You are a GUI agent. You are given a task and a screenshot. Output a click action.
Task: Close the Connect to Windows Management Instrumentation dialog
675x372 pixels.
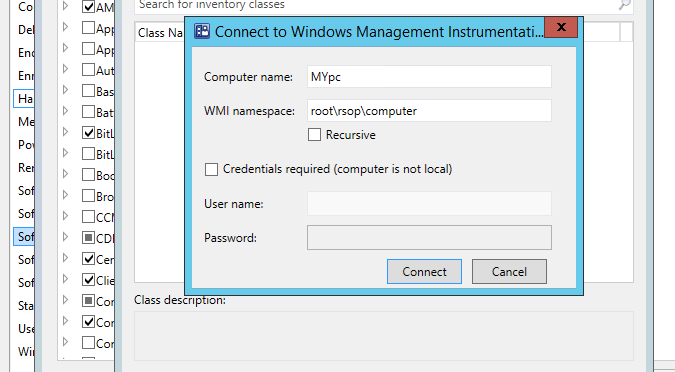pos(561,28)
